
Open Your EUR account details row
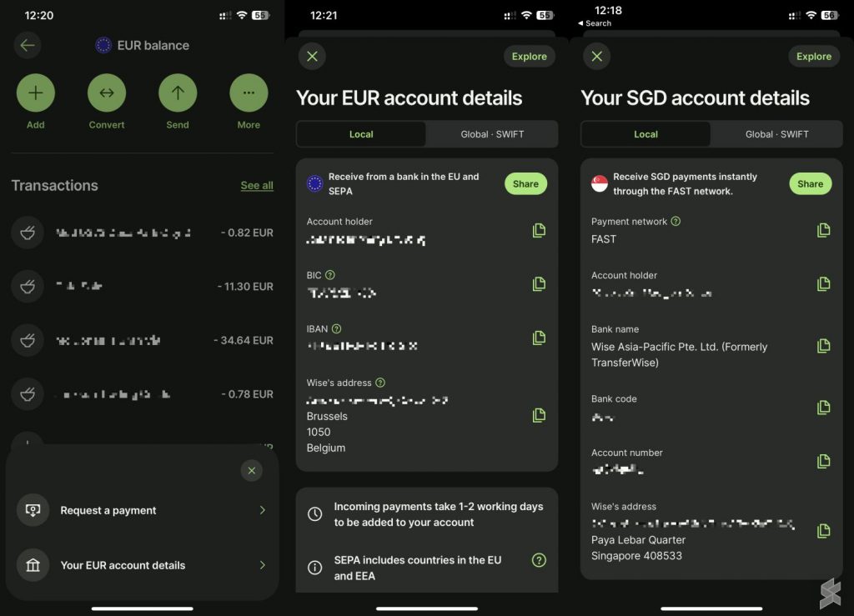142,565
